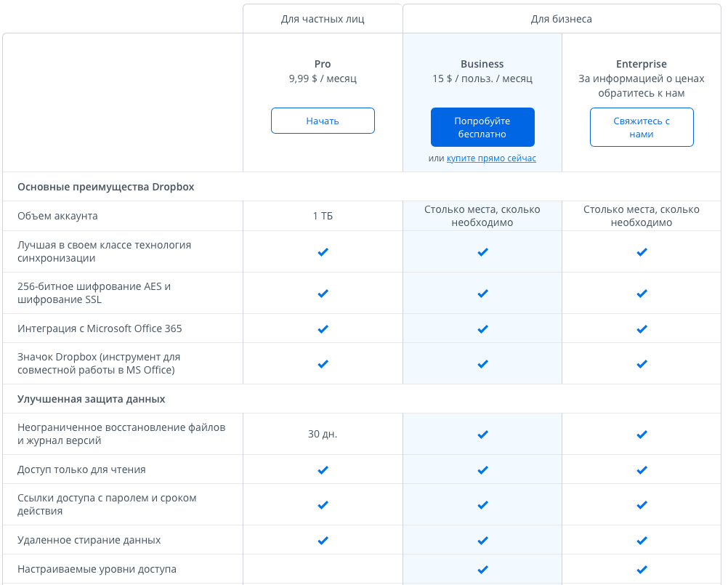Click the 'Pro' plan title
This screenshot has height=585, width=728.
pyautogui.click(x=323, y=64)
